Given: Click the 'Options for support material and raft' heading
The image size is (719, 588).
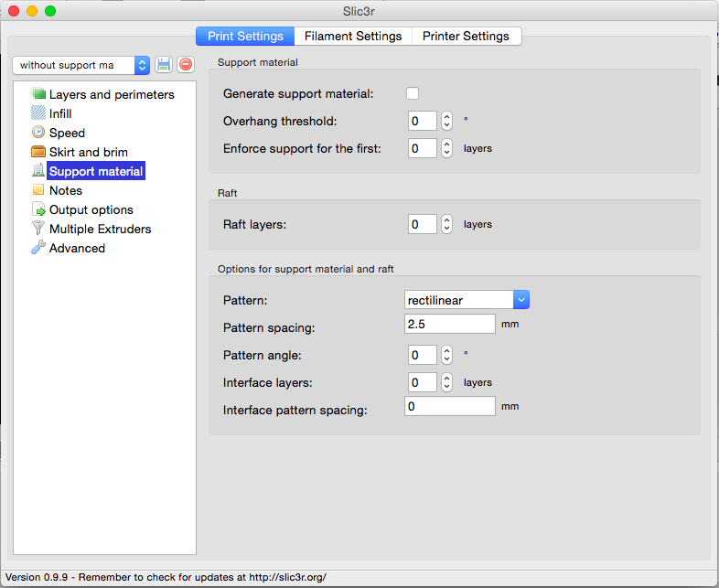Looking at the screenshot, I should point(306,269).
